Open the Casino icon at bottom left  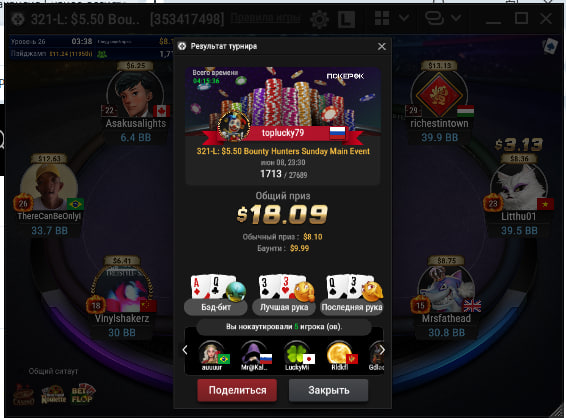[x=23, y=395]
